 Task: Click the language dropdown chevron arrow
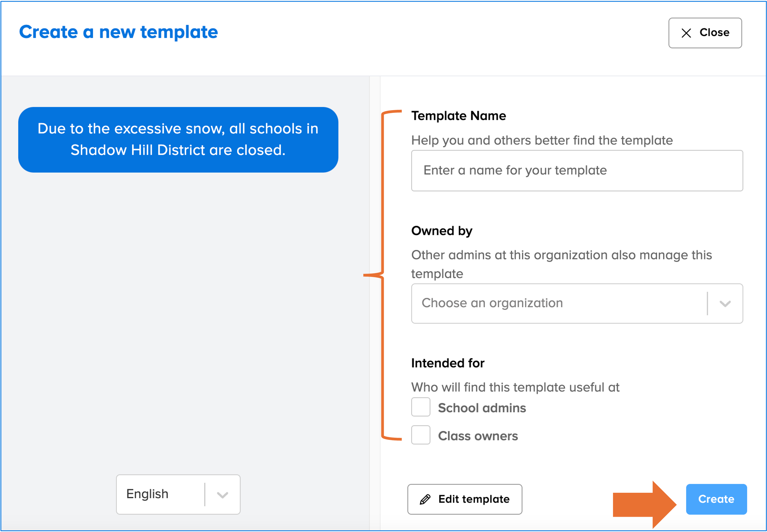pos(222,495)
